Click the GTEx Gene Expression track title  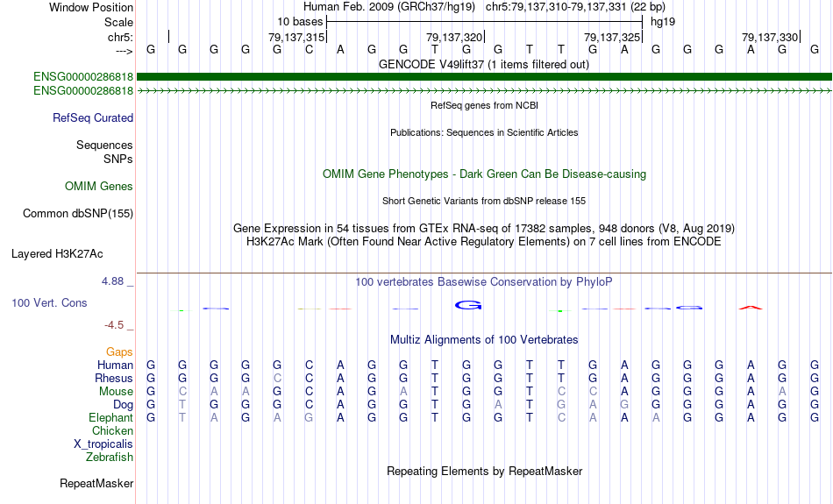pos(484,229)
